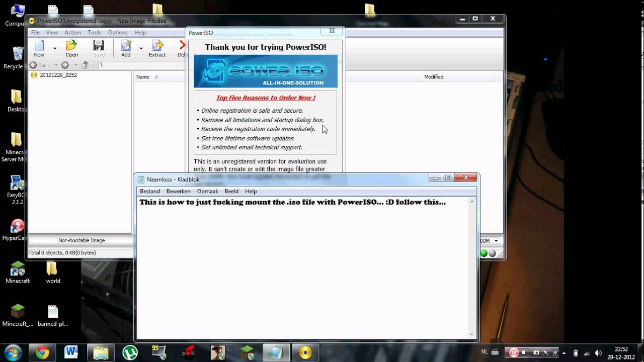Open the HyperCam desktop shortcut
The height and width of the screenshot is (362, 644).
click(x=17, y=230)
